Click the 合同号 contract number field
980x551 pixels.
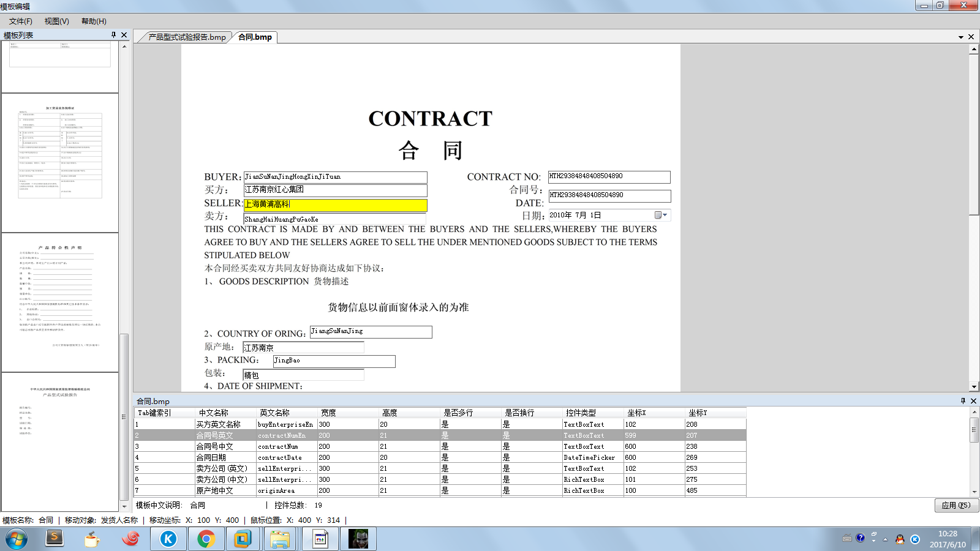coord(609,196)
